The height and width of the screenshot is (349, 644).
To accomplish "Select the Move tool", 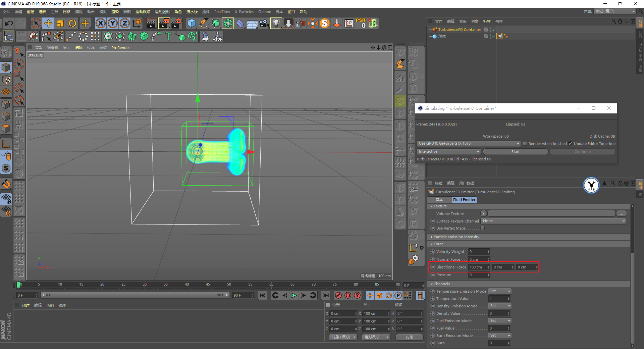I will (x=48, y=23).
